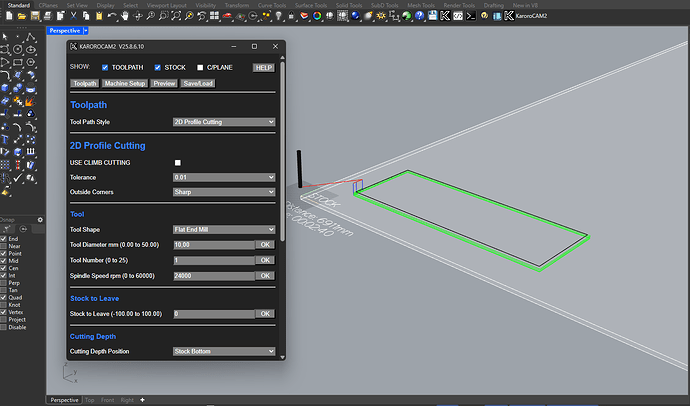Image resolution: width=690 pixels, height=406 pixels.
Task: Click the Save file icon in toolbar
Action: pos(34,17)
